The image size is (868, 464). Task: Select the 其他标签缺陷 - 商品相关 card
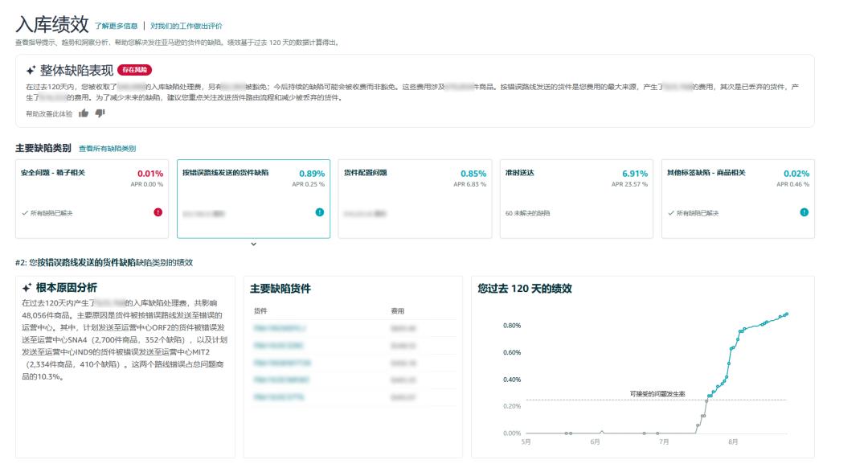coord(738,199)
